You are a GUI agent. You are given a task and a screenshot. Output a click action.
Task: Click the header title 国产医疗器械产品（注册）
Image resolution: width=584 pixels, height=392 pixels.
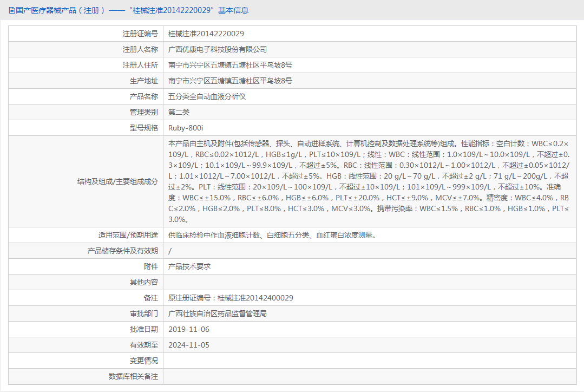click(x=60, y=10)
